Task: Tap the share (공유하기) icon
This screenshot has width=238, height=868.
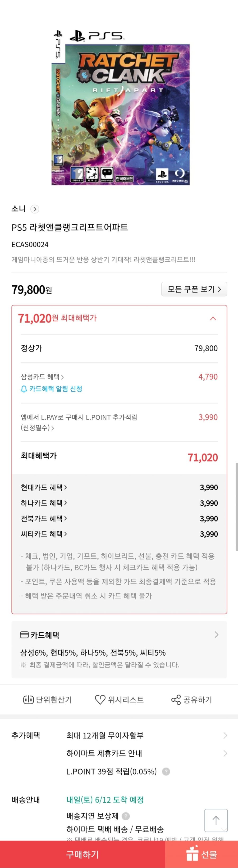Action: 176,700
